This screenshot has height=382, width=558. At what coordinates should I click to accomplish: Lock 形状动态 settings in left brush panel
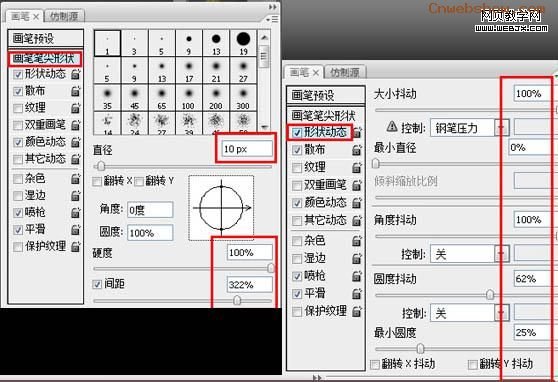75,74
